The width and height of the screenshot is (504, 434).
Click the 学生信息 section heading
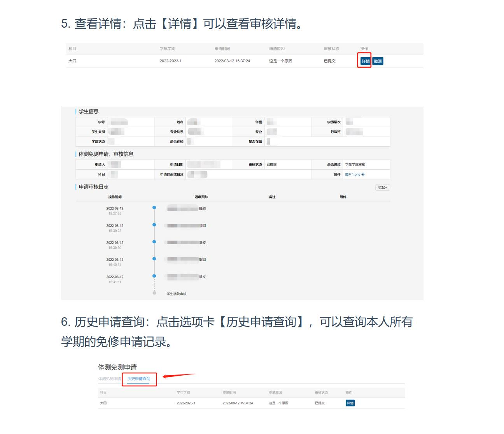(x=89, y=112)
